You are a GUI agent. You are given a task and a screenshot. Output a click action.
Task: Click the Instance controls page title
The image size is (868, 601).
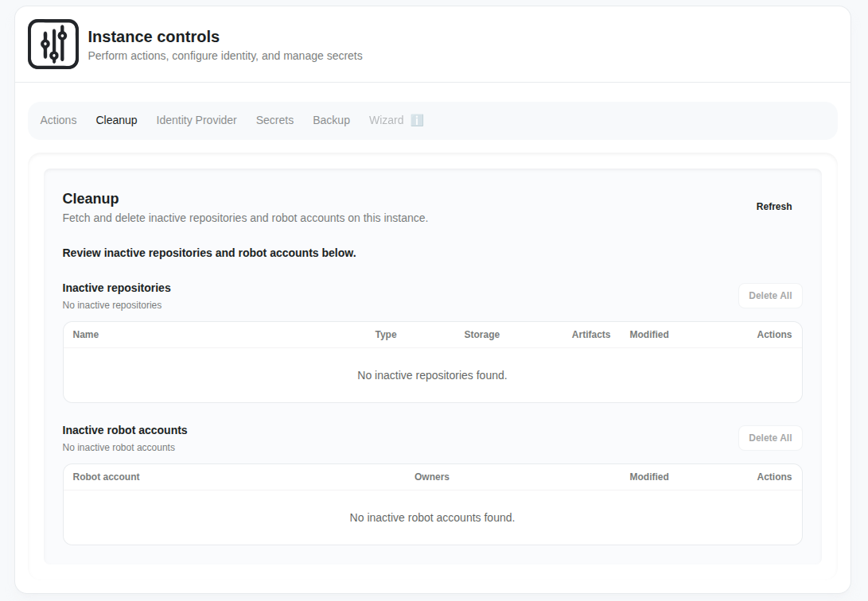point(154,37)
